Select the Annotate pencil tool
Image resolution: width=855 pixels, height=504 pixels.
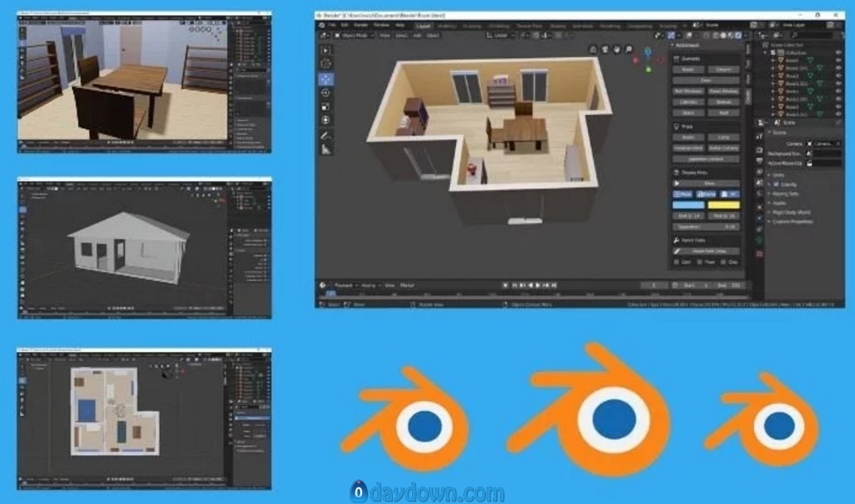pyautogui.click(x=326, y=135)
